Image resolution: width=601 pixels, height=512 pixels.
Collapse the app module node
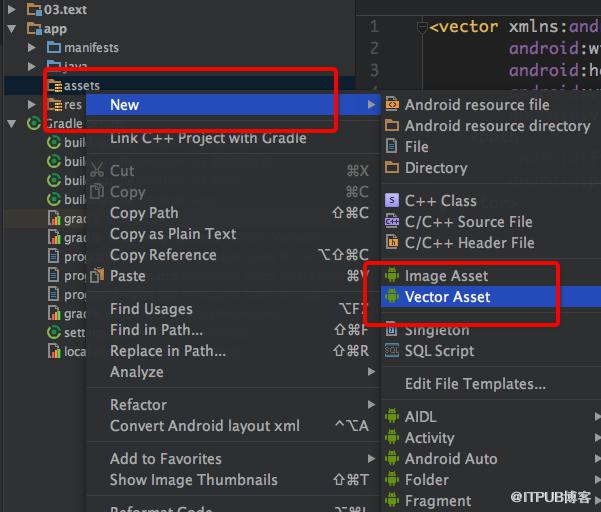tap(12, 28)
